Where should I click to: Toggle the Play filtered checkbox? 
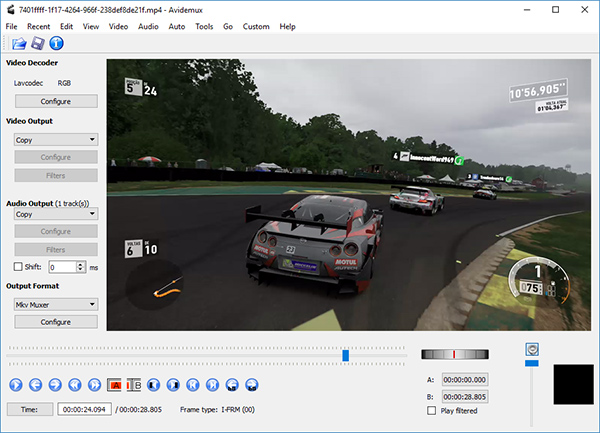pyautogui.click(x=432, y=411)
